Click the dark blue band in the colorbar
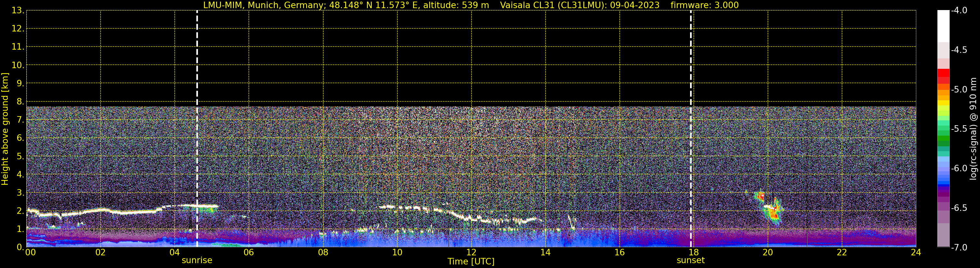Image resolution: width=980 pixels, height=268 pixels. pos(943,186)
